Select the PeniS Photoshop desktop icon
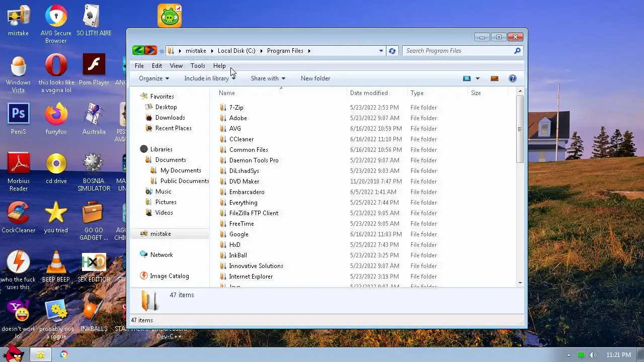Screen dimensions: 644x362 pos(18,119)
